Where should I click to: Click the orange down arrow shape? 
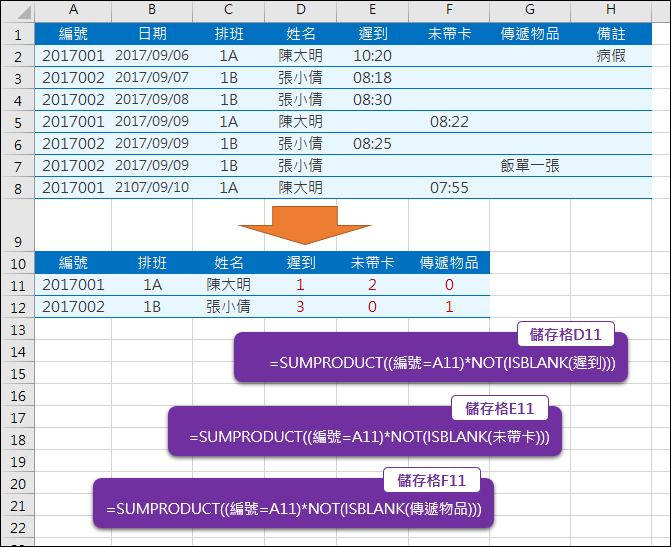(305, 225)
